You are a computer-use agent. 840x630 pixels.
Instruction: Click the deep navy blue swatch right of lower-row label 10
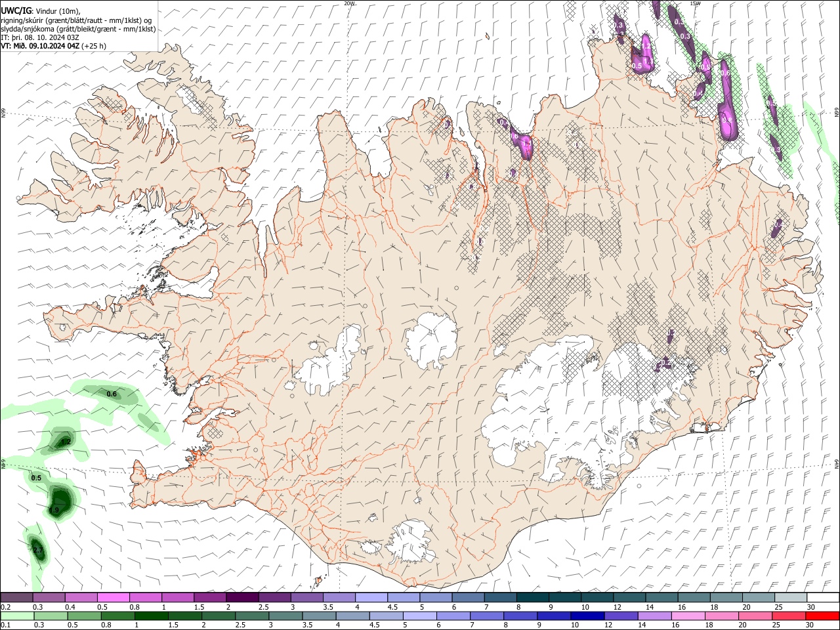587,616
